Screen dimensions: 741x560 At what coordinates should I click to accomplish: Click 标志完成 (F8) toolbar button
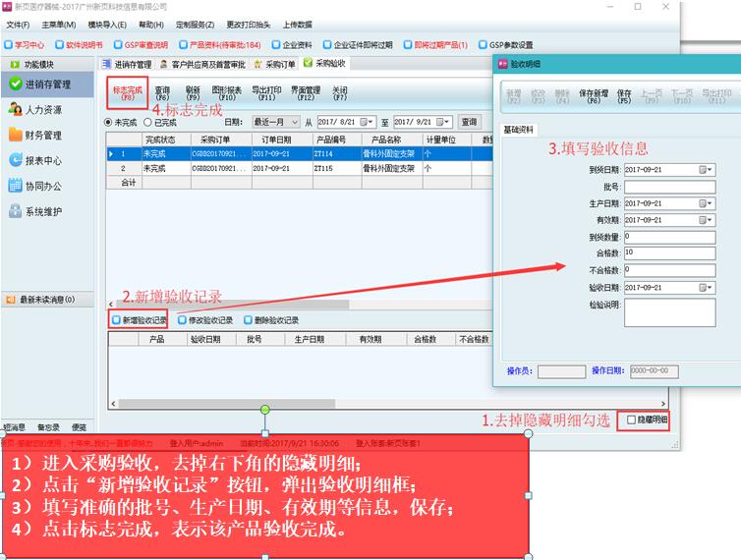coord(127,92)
